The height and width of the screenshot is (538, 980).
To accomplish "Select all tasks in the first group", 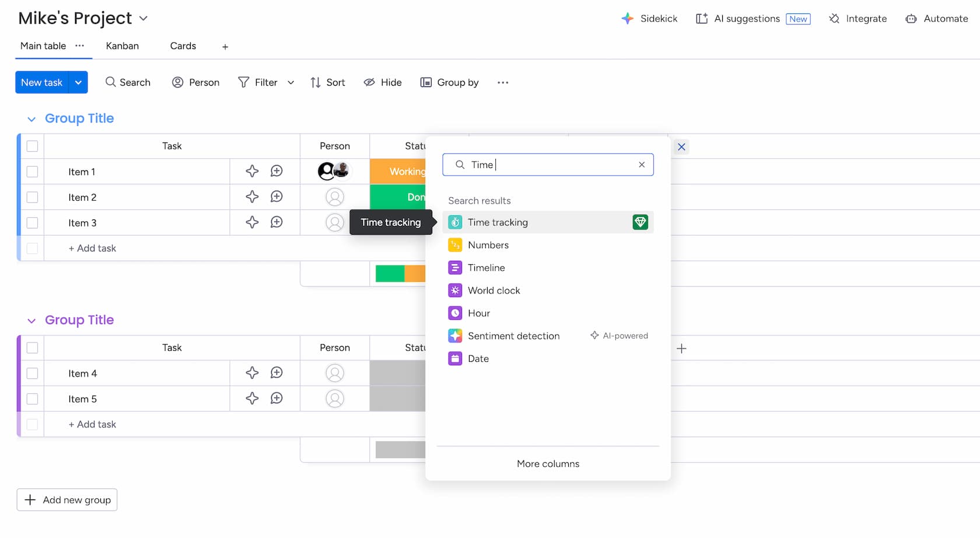I will click(32, 146).
